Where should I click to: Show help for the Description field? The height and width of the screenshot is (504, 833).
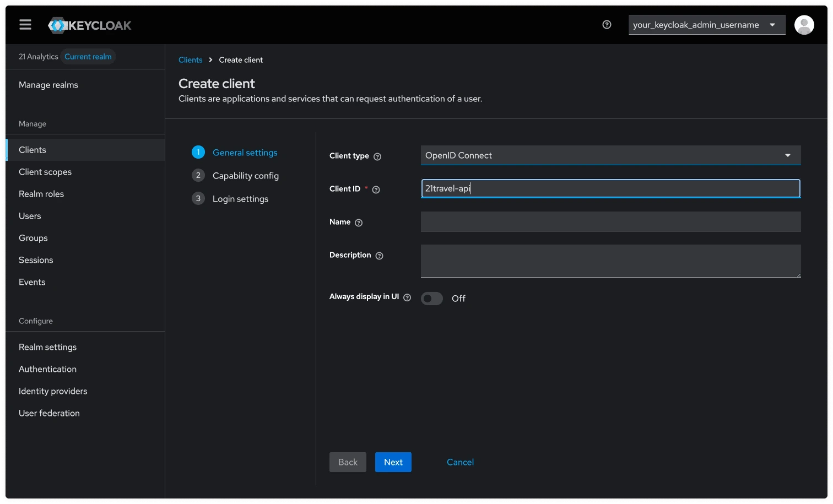click(378, 256)
